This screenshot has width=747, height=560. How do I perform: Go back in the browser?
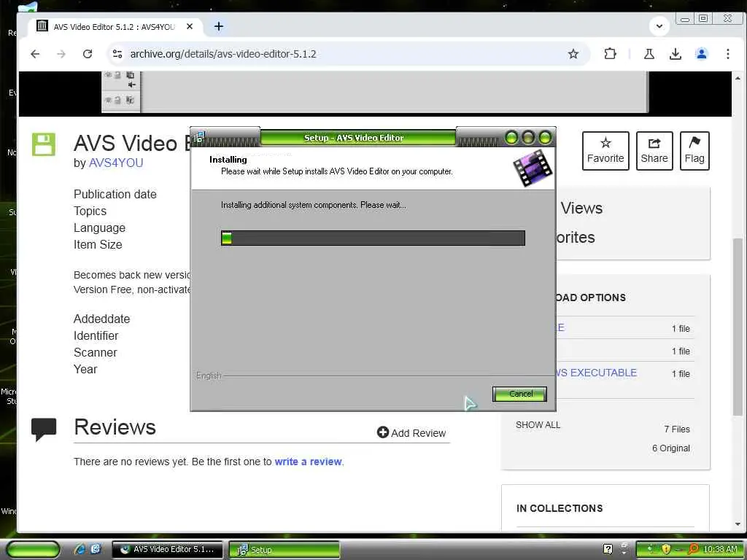(35, 54)
